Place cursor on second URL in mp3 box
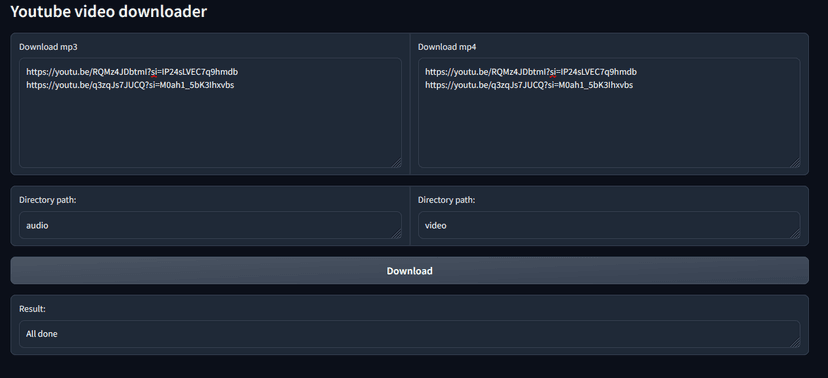 point(130,85)
